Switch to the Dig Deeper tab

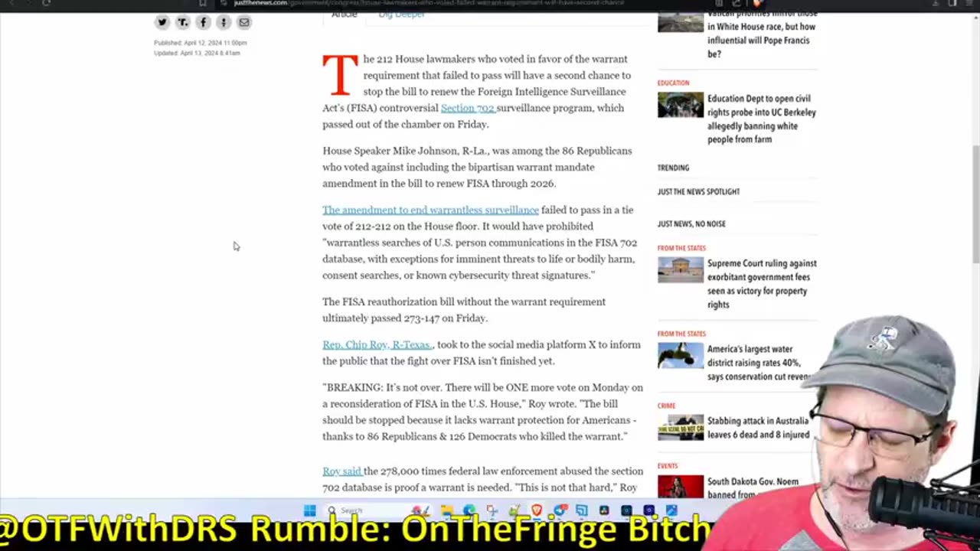coord(401,15)
